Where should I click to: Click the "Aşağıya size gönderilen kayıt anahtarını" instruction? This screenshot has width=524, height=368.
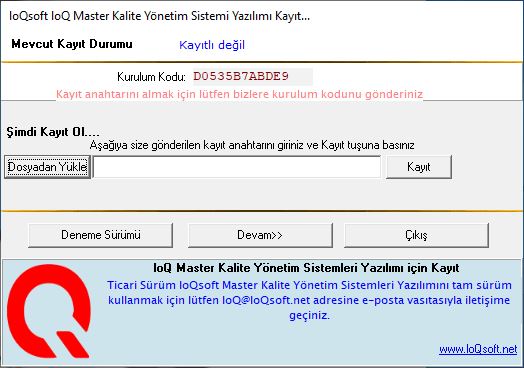coord(252,145)
